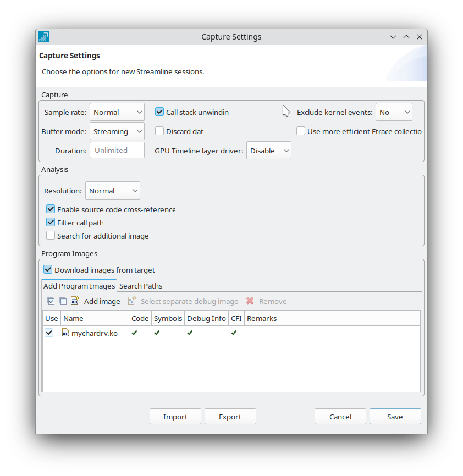Click the Add image binary file icon

point(75,301)
